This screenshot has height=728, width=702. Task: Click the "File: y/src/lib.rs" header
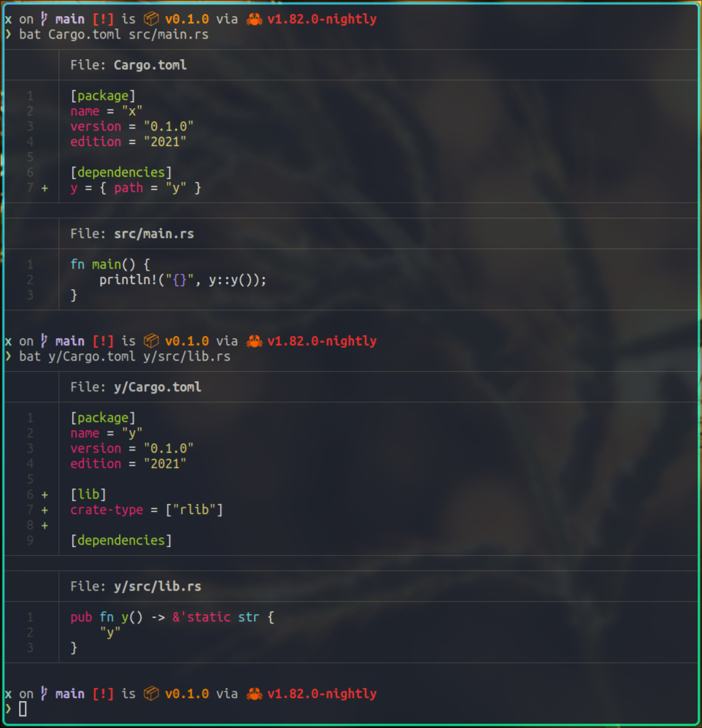coord(136,586)
